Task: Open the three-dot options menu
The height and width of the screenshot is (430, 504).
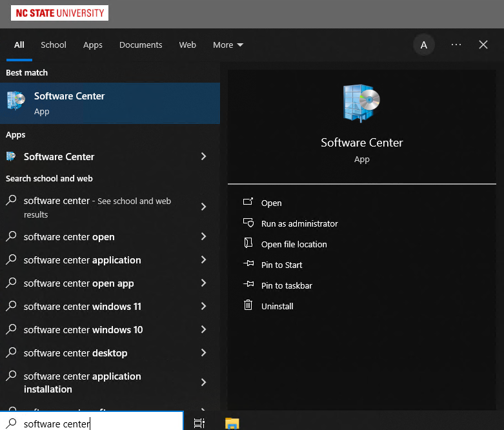Action: [x=456, y=45]
